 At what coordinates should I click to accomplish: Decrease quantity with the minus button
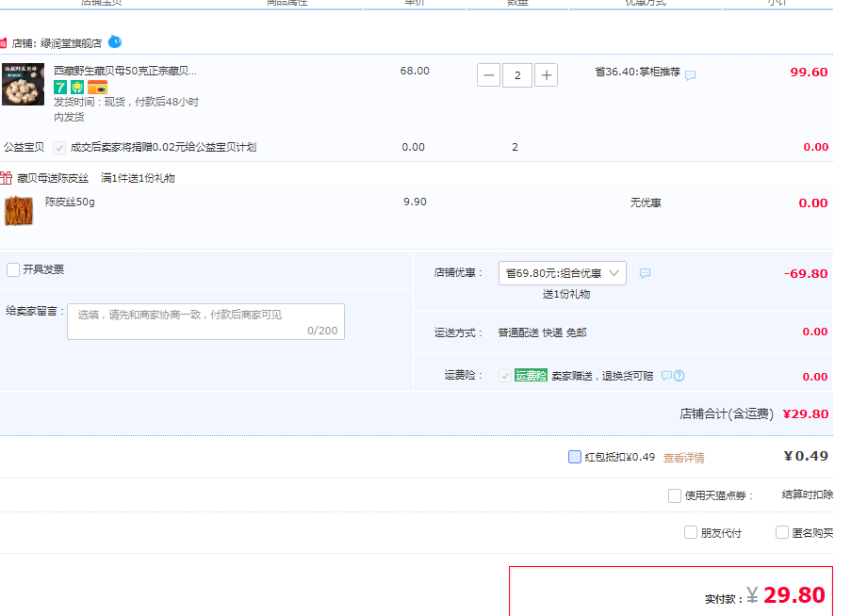[x=488, y=75]
